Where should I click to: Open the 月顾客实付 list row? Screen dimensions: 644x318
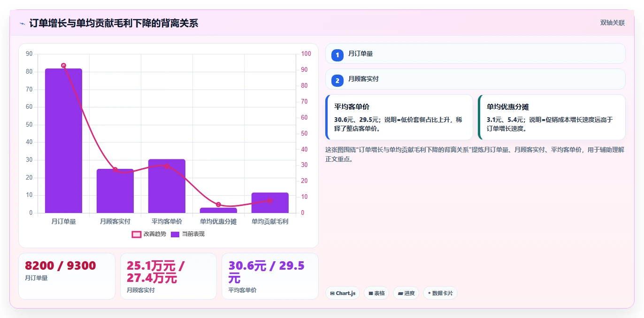[475, 79]
